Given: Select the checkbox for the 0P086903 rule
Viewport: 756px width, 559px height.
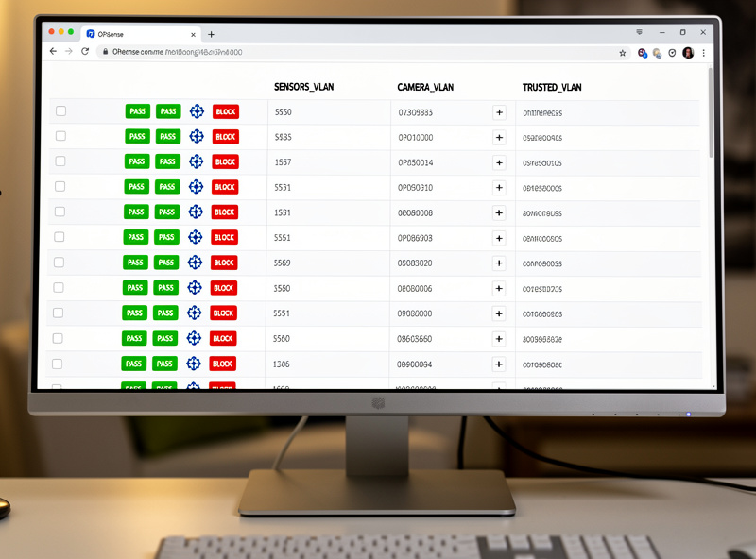Looking at the screenshot, I should [x=60, y=237].
